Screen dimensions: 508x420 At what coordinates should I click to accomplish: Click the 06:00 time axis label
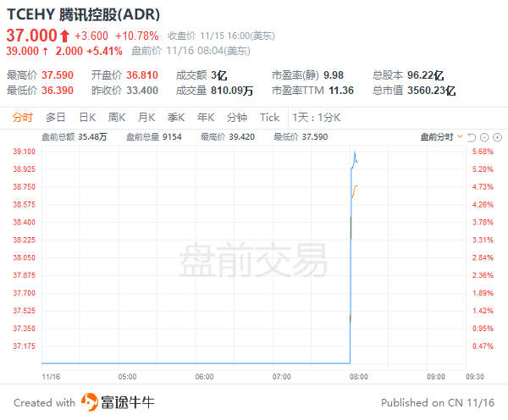(x=204, y=377)
